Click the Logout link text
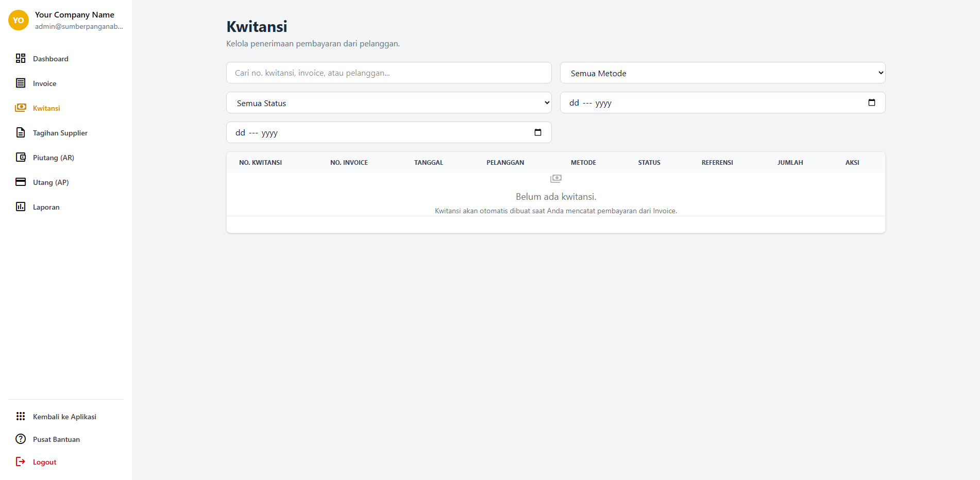This screenshot has height=480, width=980. (45, 462)
